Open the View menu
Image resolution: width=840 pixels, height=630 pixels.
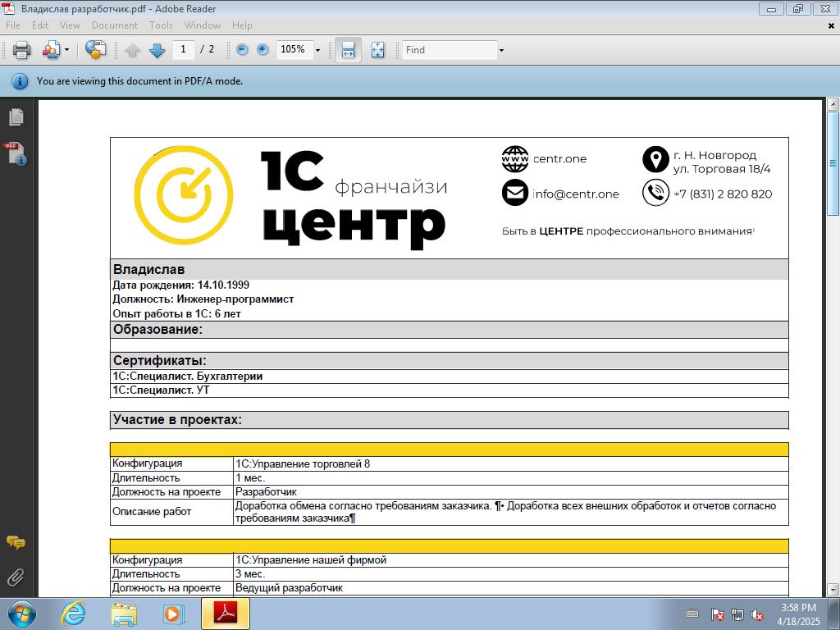point(71,25)
